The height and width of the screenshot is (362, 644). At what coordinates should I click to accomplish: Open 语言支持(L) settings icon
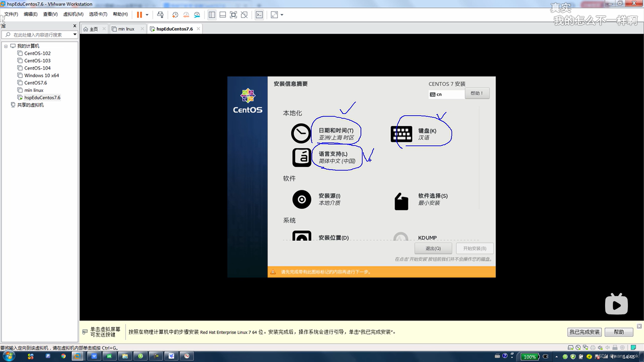coord(302,157)
